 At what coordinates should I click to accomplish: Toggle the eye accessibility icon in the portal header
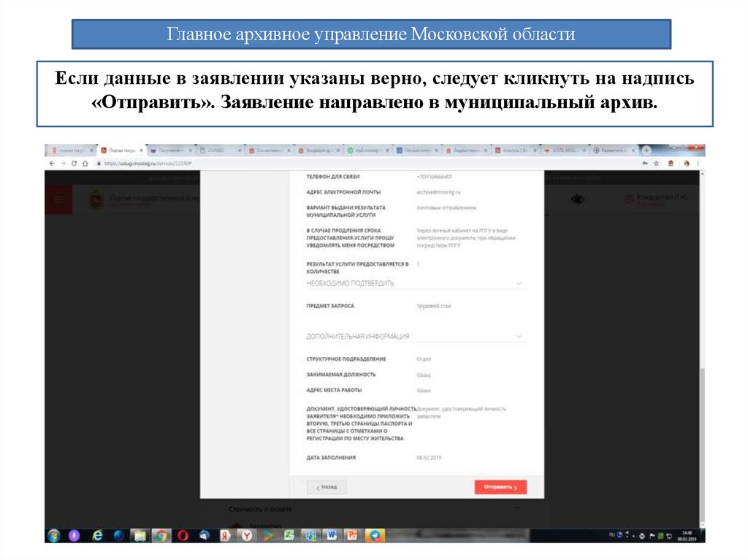(578, 199)
